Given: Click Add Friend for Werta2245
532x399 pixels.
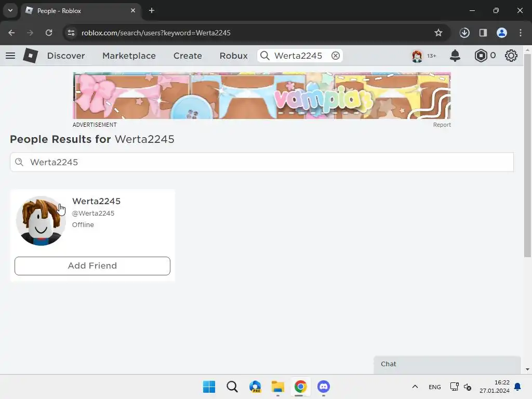Looking at the screenshot, I should [92, 265].
